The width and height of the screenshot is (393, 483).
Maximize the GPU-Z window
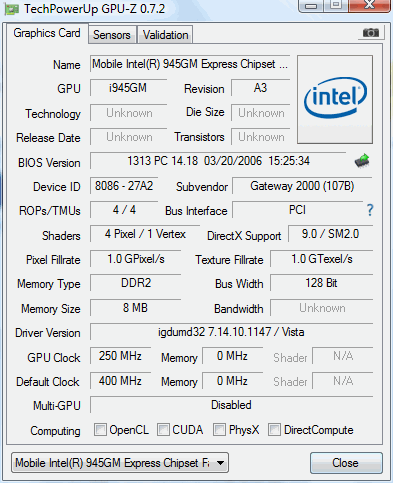click(x=336, y=6)
